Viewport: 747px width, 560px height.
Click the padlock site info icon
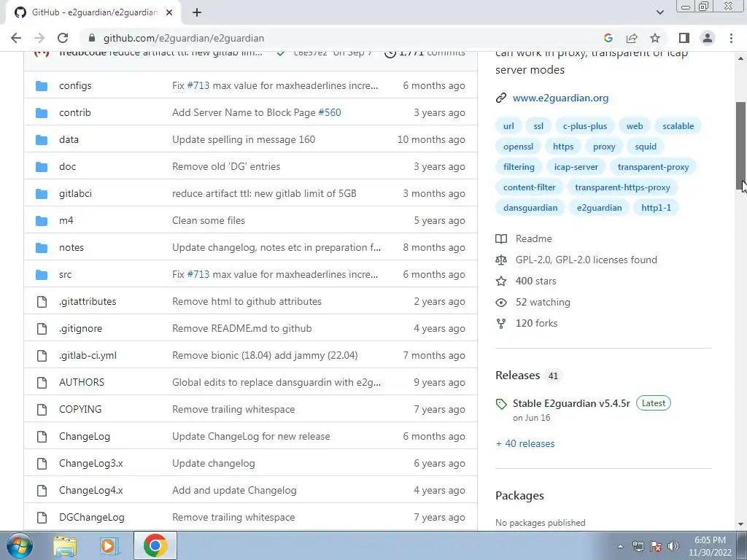pos(93,38)
